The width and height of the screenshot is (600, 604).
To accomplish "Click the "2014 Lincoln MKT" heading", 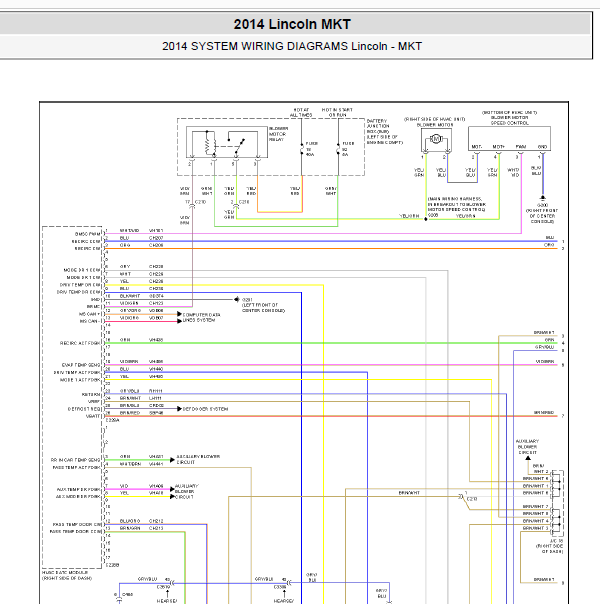I will 292,24.
